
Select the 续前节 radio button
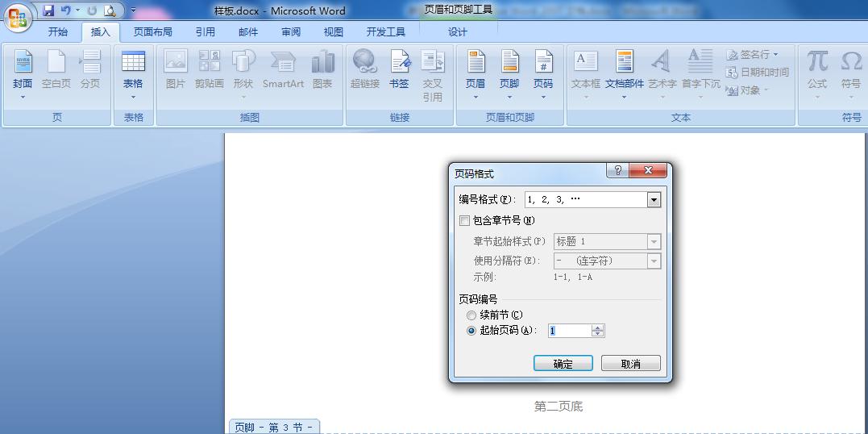(471, 315)
